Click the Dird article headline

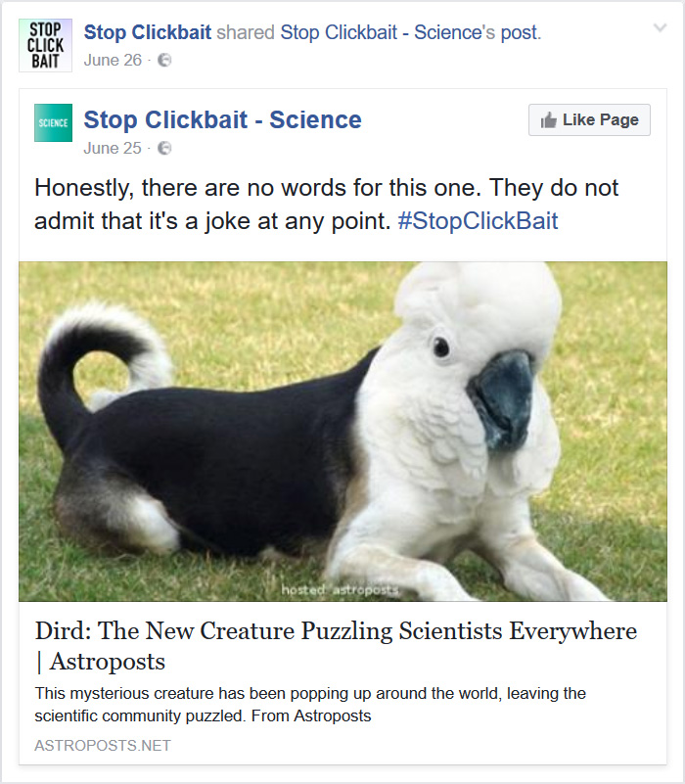coord(334,631)
